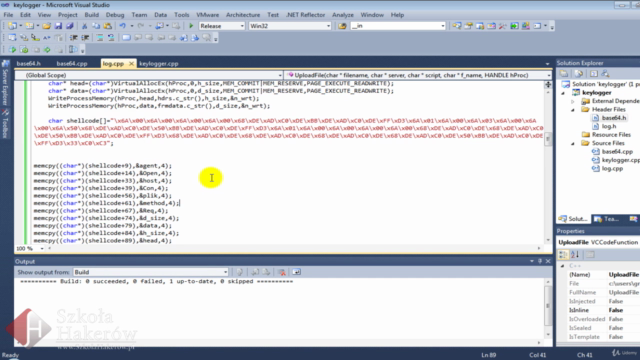Open the Release configuration dropdown
The image size is (640, 360).
[x=242, y=26]
